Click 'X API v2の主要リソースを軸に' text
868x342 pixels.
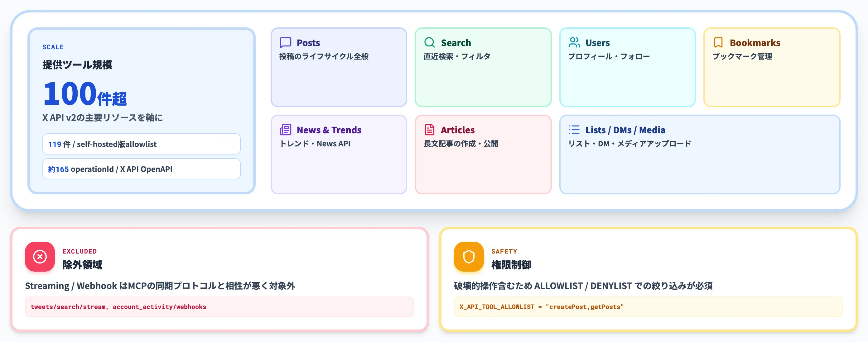pos(103,117)
